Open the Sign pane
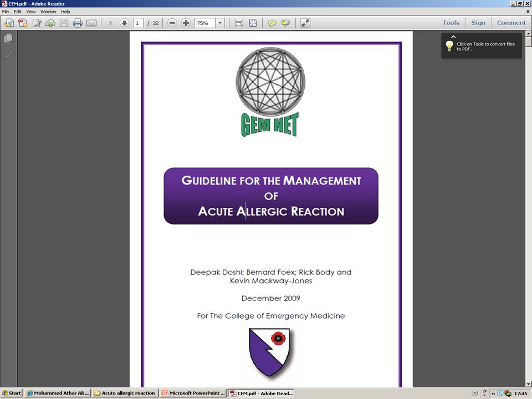 pos(478,23)
